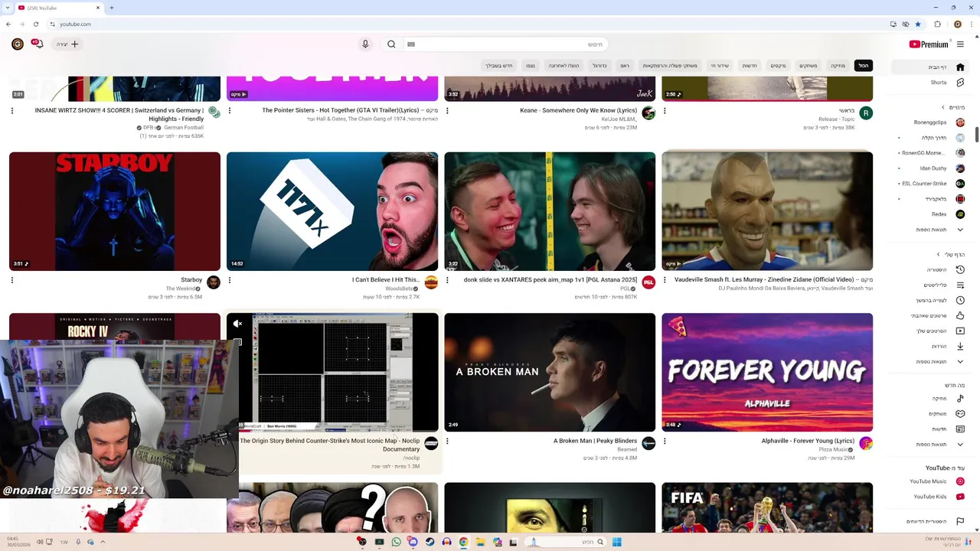Play the Forever Young Alphaville thumbnail
Viewport: 980px width, 551px height.
[767, 373]
